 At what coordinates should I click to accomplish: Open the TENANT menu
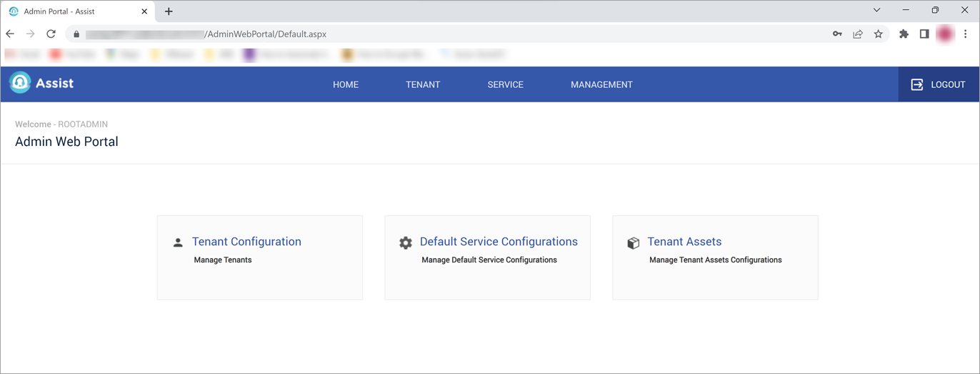click(x=423, y=84)
